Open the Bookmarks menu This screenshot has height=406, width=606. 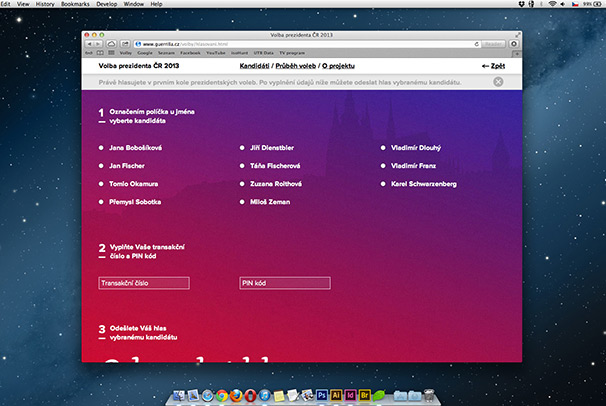(74, 5)
